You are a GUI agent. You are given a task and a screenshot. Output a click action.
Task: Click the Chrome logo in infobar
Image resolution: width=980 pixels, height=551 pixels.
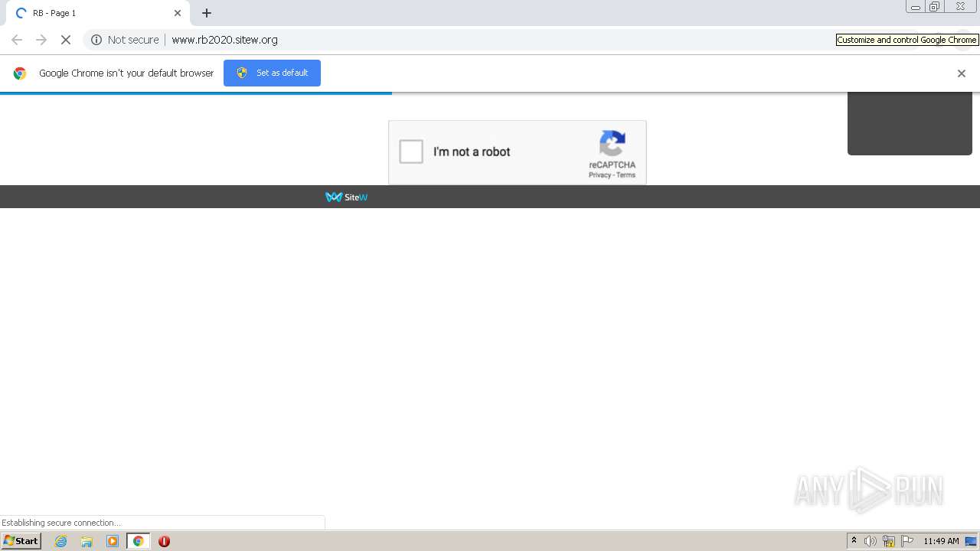(x=20, y=73)
